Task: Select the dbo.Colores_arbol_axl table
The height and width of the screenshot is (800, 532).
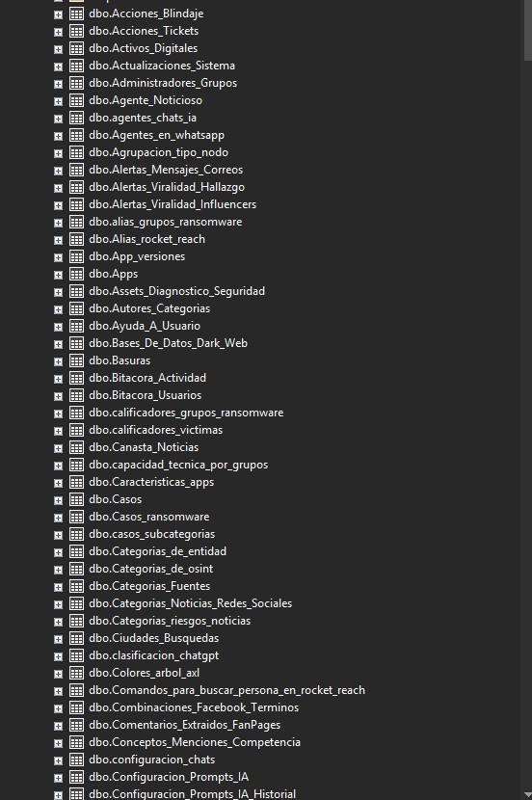Action: tap(145, 673)
